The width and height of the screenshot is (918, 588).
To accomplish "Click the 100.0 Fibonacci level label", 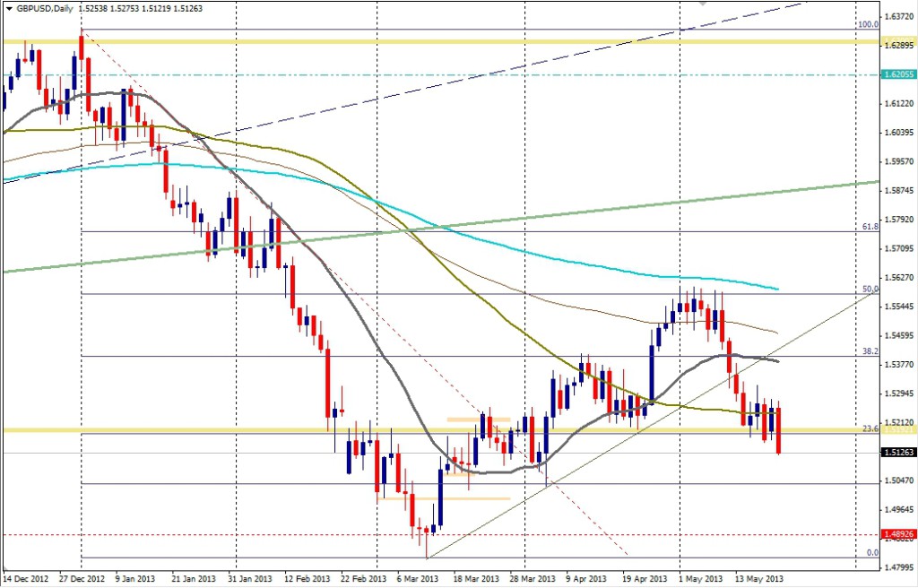I will [x=868, y=25].
